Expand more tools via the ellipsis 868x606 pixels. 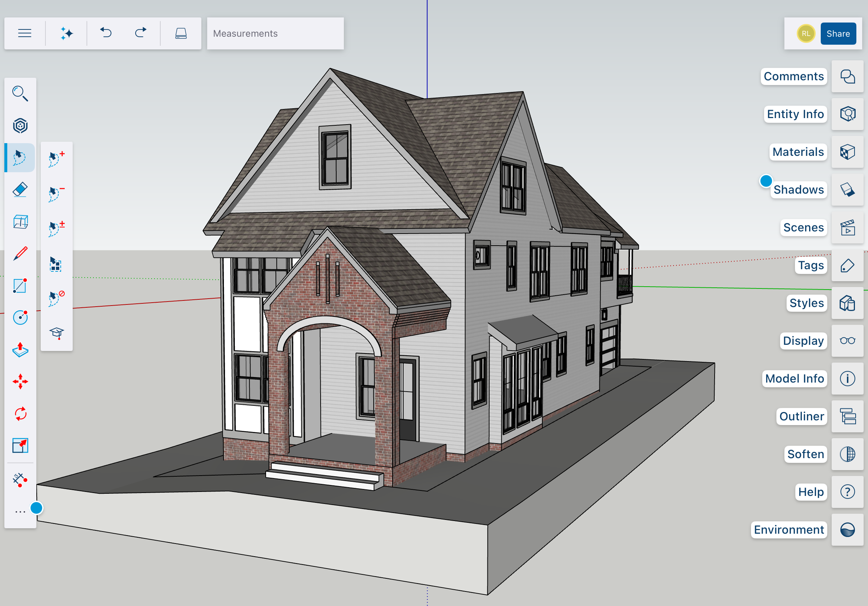coord(20,512)
